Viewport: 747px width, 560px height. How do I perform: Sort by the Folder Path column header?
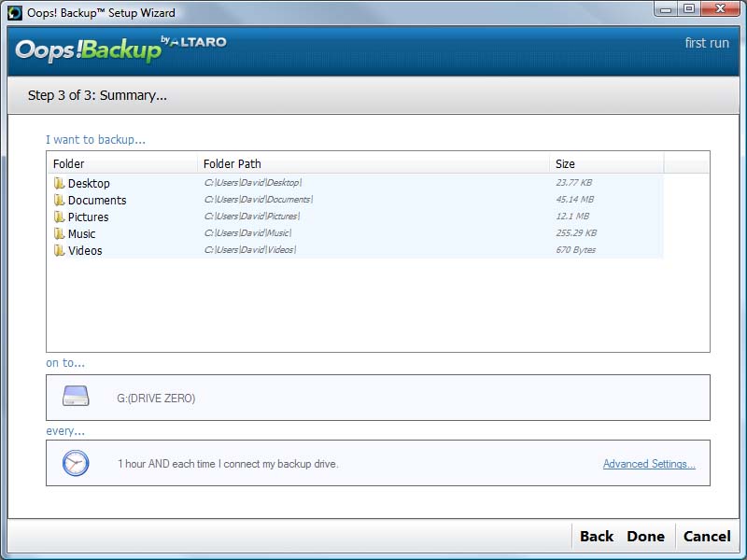click(x=373, y=164)
